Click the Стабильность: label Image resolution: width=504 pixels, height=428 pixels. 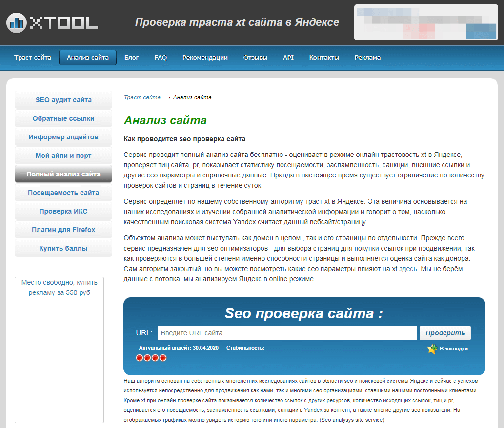click(x=245, y=348)
